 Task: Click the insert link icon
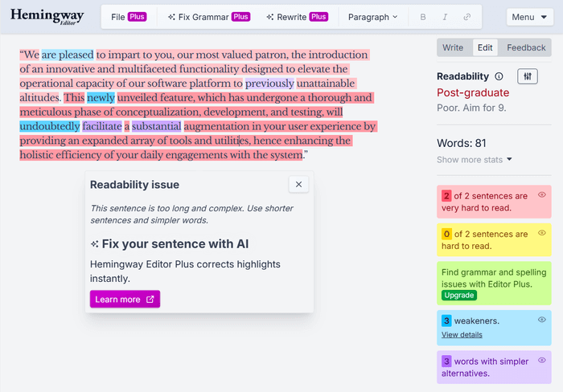coord(466,17)
